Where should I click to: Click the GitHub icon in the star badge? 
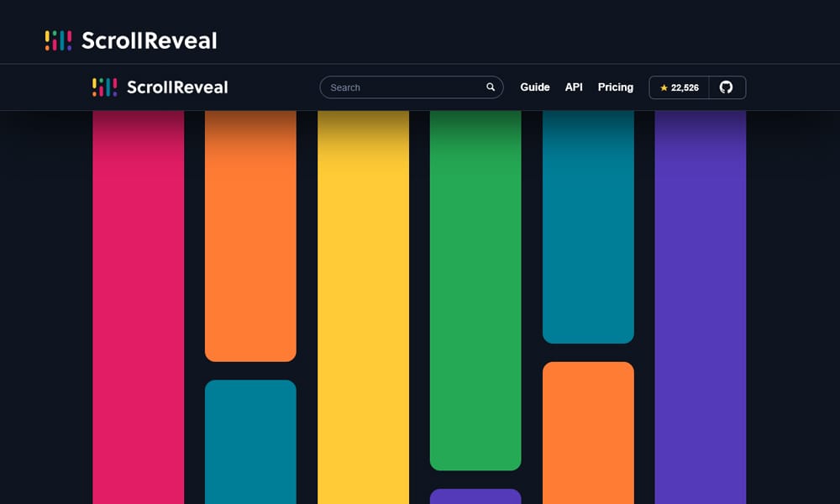pos(726,87)
